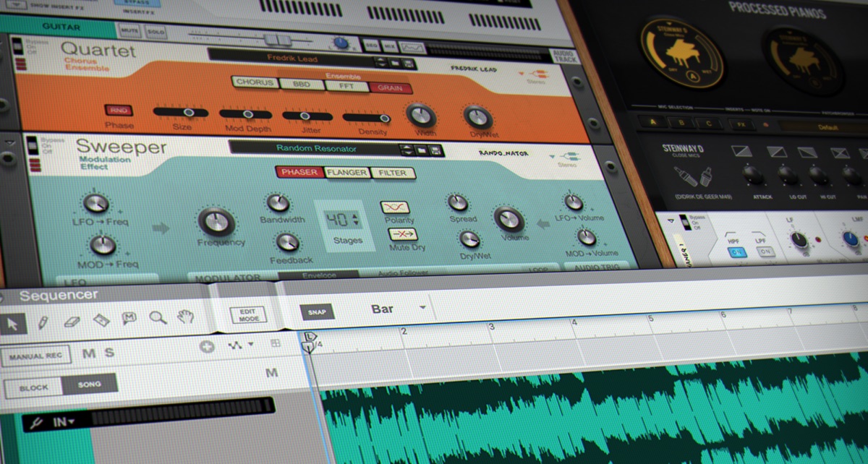Open Sweeper patch browser folder icon
Viewport: 868px width, 464px height.
pyautogui.click(x=421, y=151)
